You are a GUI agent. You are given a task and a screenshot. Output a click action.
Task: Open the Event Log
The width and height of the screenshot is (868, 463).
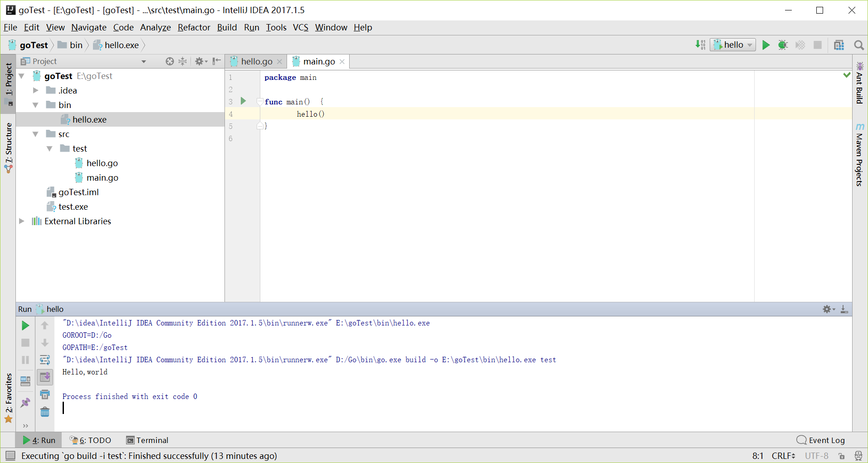tap(821, 440)
